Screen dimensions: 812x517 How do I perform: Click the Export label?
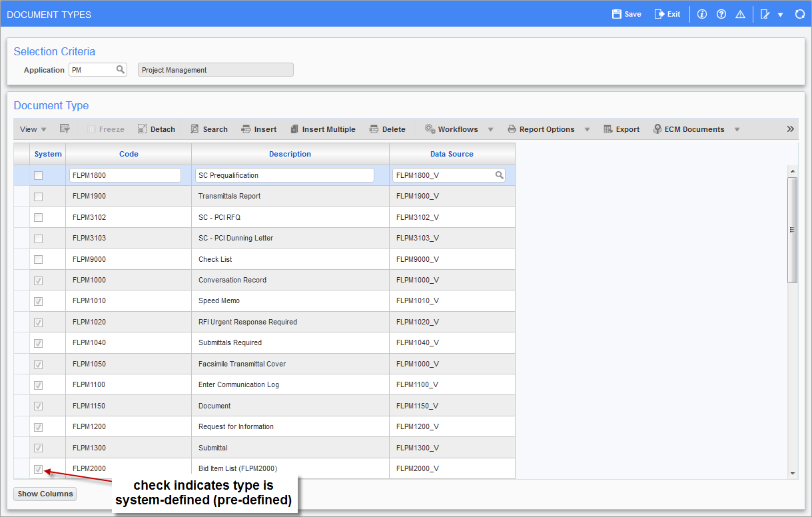click(627, 129)
